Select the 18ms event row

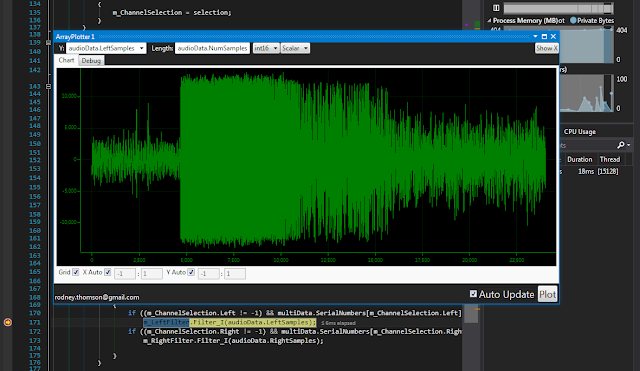pos(595,171)
